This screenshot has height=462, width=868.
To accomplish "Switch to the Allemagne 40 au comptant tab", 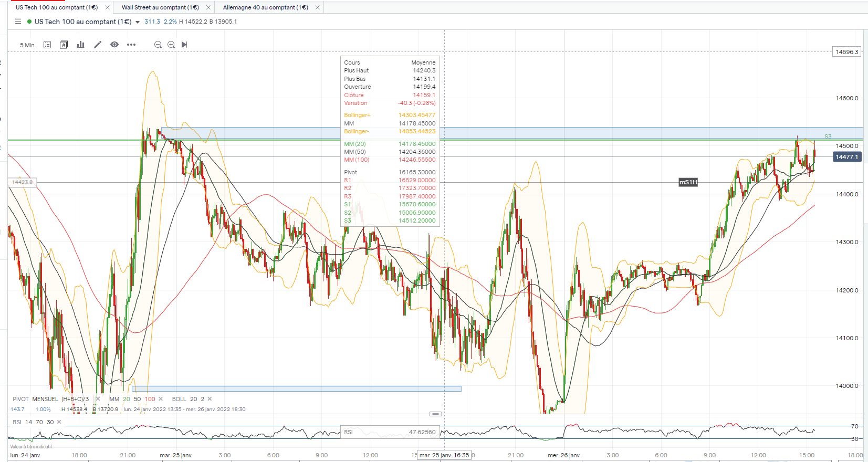I will [x=265, y=7].
